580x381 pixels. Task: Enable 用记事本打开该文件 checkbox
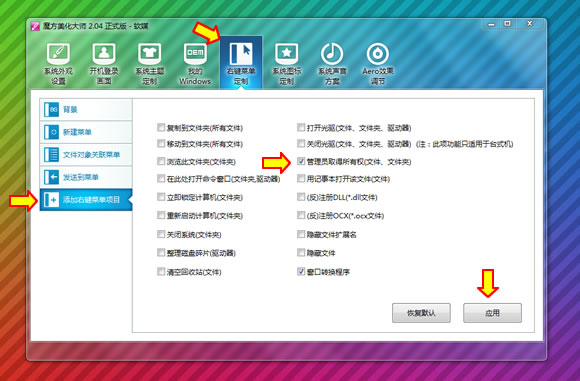click(301, 179)
